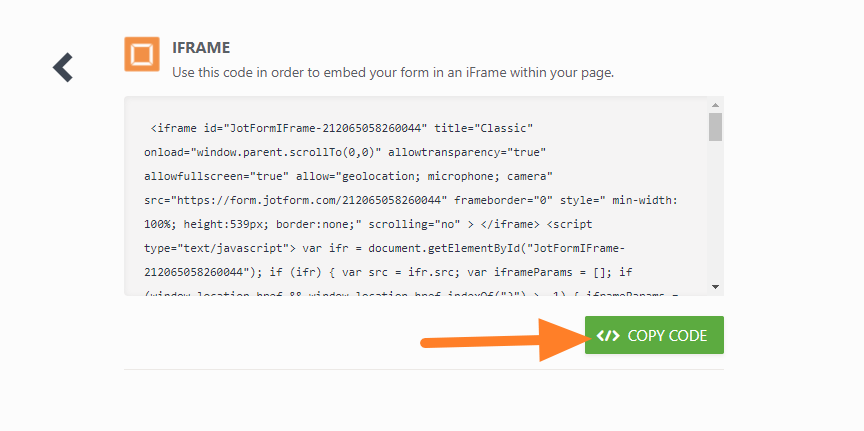The image size is (864, 431).
Task: Click the iframe id JotFormIFrame line
Action: coord(341,128)
